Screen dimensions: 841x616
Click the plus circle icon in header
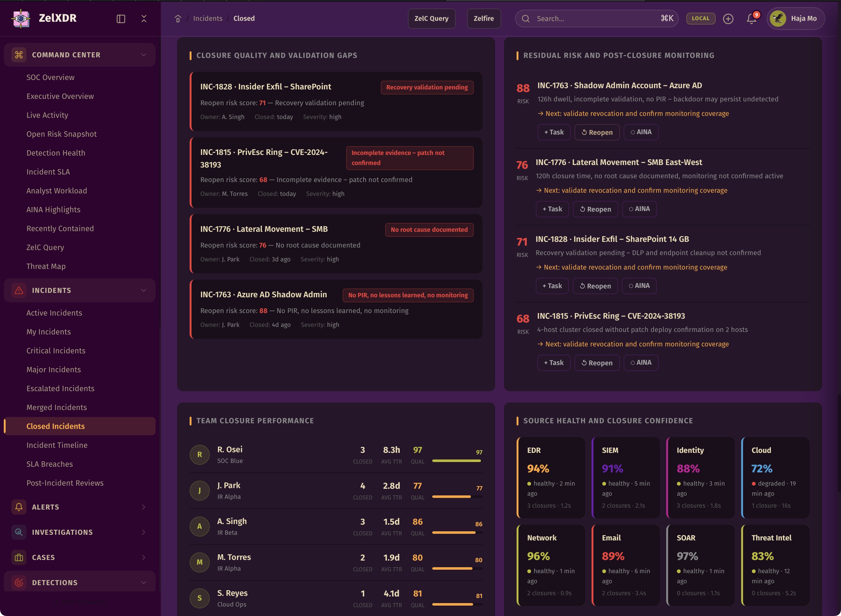pyautogui.click(x=728, y=19)
